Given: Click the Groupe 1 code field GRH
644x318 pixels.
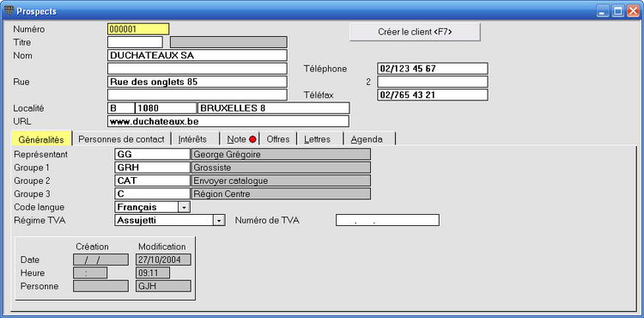Looking at the screenshot, I should coord(152,168).
